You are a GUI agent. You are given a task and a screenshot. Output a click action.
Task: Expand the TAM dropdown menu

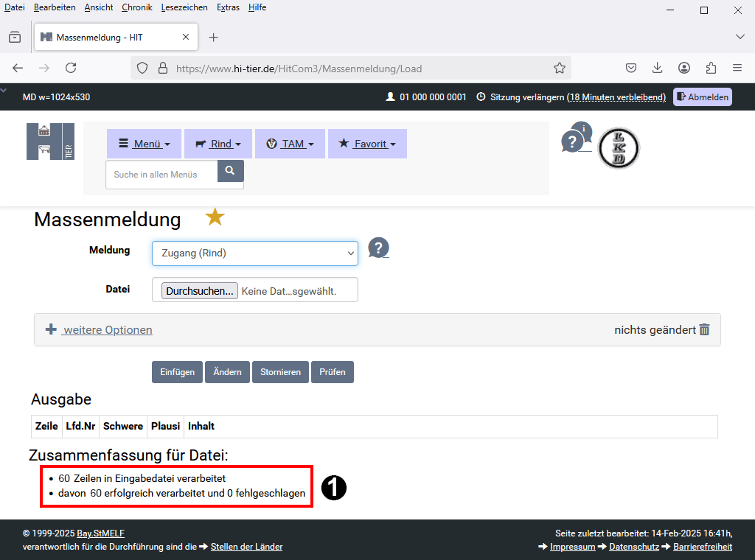tap(290, 144)
